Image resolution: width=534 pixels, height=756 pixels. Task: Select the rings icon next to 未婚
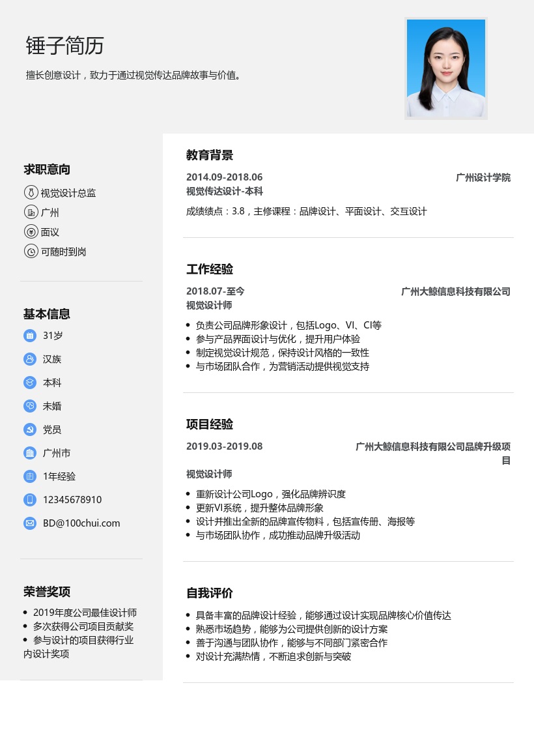30,405
